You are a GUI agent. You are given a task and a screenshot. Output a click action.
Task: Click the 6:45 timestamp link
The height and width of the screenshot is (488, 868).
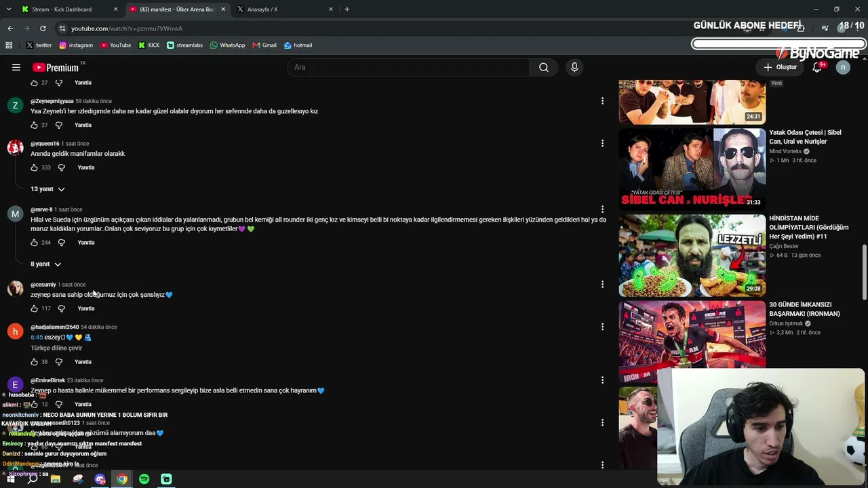pos(37,338)
